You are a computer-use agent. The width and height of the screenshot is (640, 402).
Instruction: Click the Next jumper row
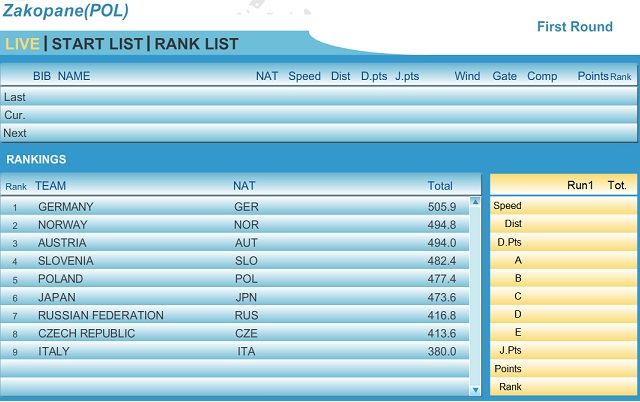tap(318, 133)
